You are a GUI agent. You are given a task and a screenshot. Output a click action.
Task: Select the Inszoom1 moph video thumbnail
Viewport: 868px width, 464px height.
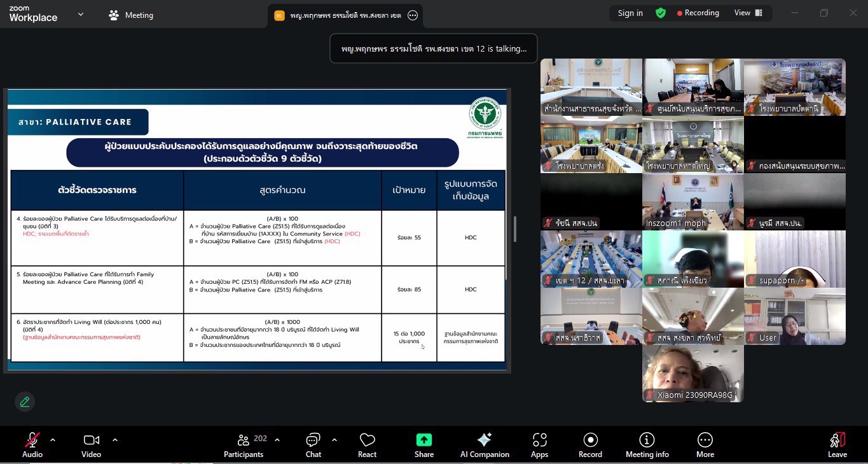click(x=692, y=202)
